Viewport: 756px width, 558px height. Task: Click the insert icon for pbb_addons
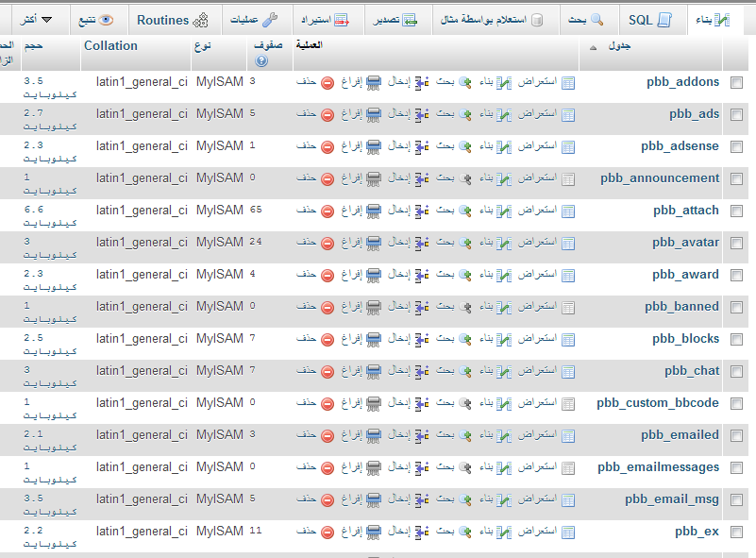click(x=422, y=83)
